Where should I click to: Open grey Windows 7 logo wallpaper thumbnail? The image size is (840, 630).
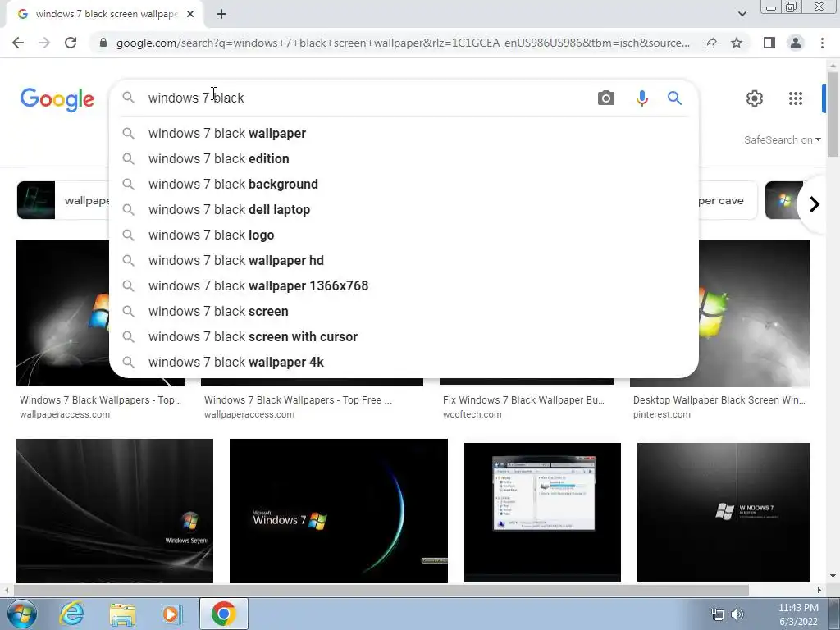coord(724,512)
